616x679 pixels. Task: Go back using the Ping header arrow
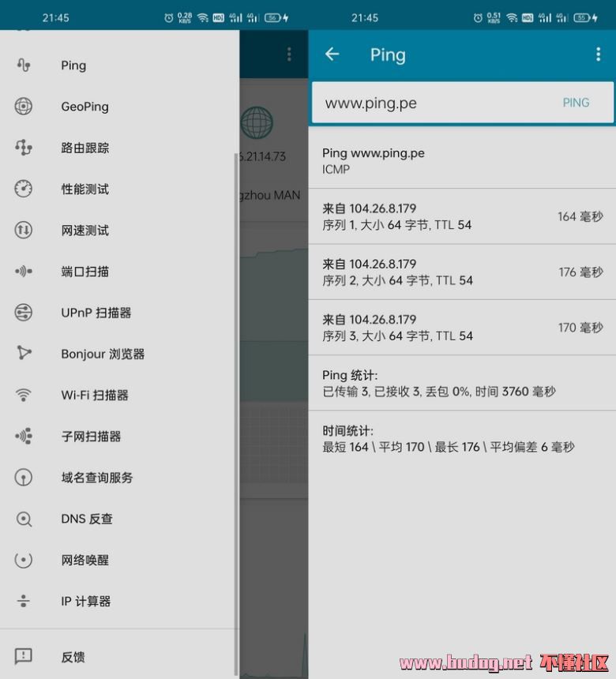point(332,54)
